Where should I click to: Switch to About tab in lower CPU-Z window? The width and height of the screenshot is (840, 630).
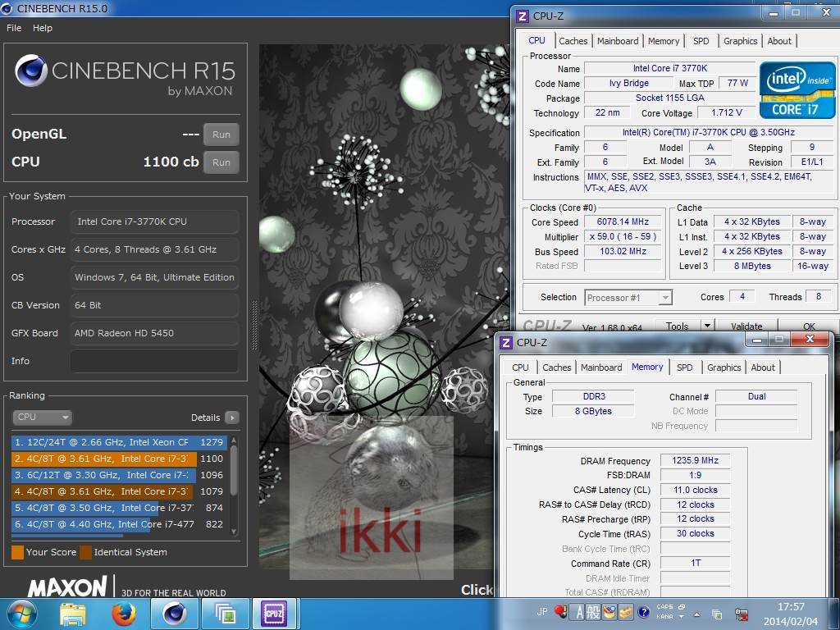click(762, 367)
